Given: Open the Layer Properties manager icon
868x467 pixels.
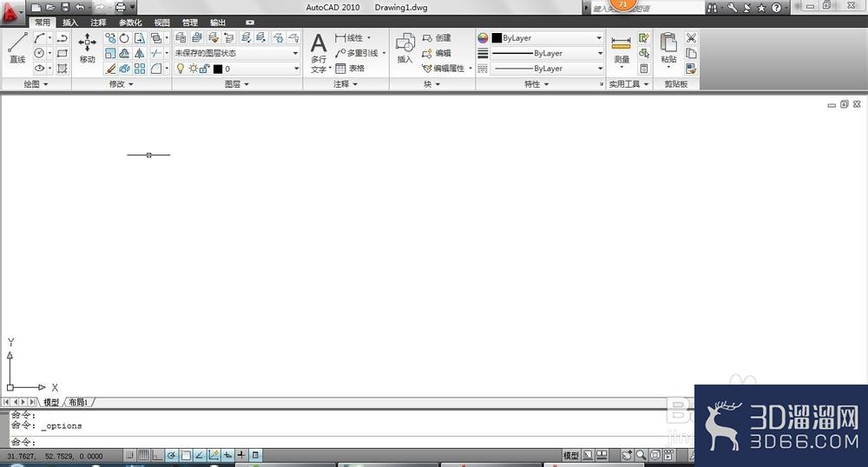Looking at the screenshot, I should [181, 37].
